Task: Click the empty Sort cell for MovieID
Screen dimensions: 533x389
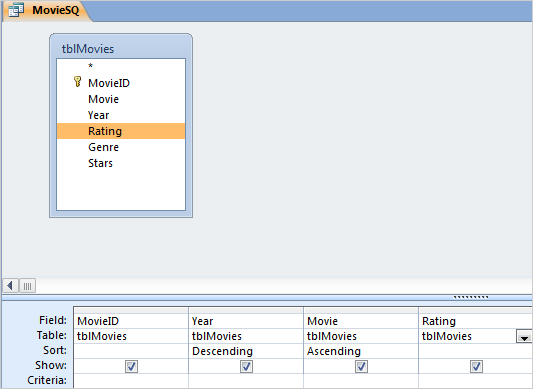Action: coord(131,351)
